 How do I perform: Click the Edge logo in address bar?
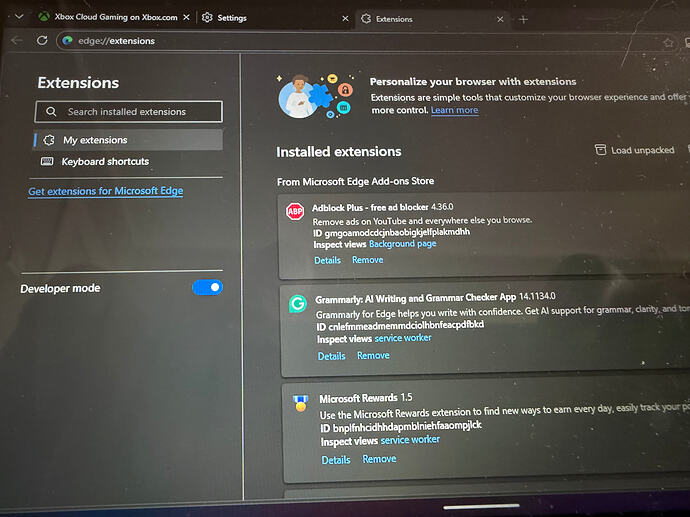tap(67, 40)
